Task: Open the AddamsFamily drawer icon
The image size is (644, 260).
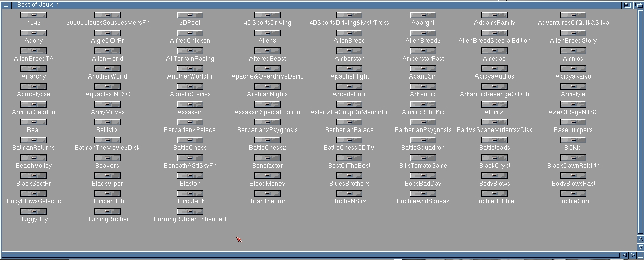Action: point(494,15)
